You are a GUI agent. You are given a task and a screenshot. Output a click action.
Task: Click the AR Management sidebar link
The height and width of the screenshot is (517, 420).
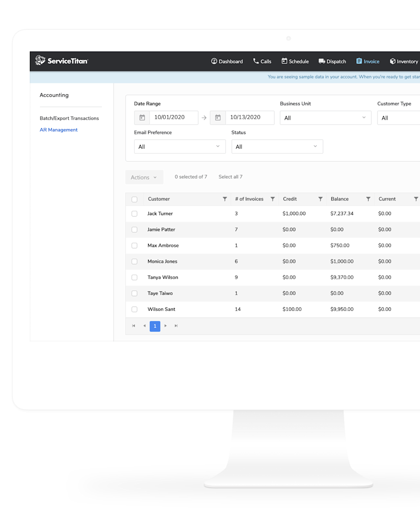point(58,129)
